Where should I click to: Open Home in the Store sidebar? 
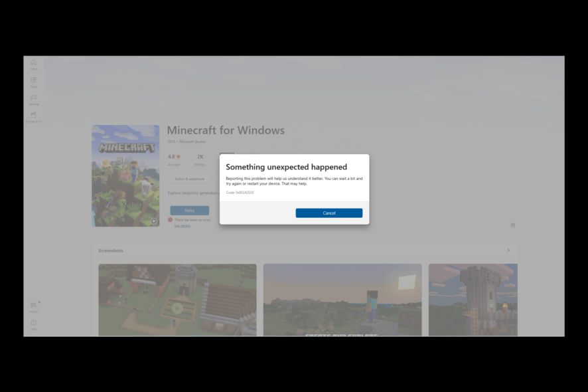tap(33, 63)
